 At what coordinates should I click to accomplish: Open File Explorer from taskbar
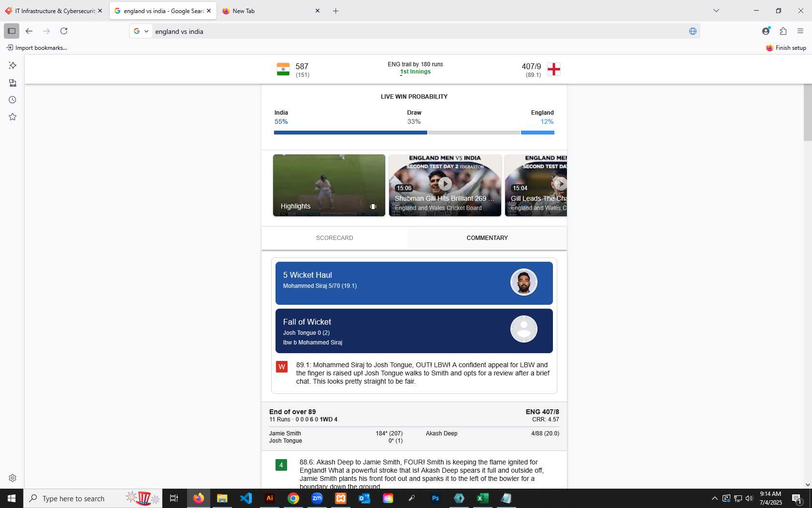pos(222,498)
